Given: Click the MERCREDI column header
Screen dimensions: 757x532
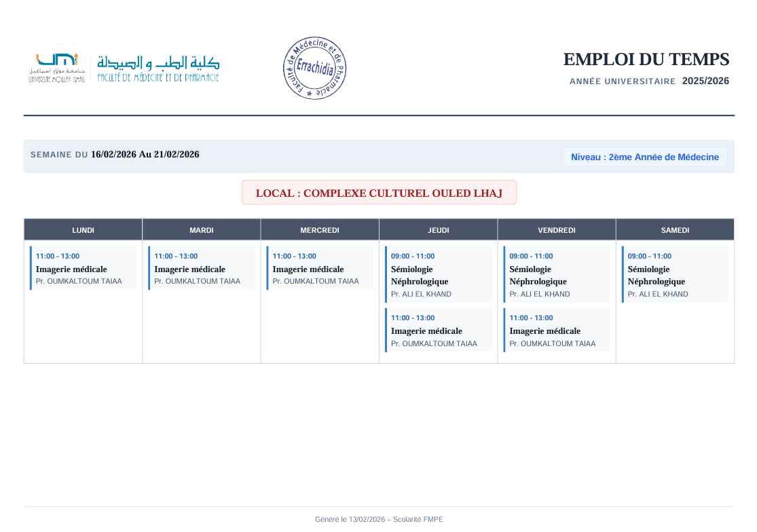Looking at the screenshot, I should point(320,230).
